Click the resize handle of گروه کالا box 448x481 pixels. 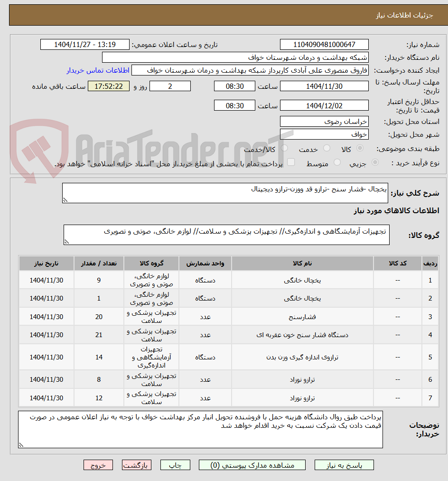click(x=66, y=242)
